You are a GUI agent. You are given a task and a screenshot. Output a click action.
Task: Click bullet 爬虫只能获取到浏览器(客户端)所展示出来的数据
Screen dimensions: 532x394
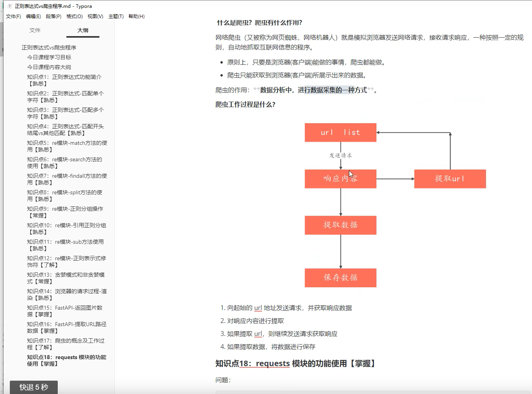[297, 75]
